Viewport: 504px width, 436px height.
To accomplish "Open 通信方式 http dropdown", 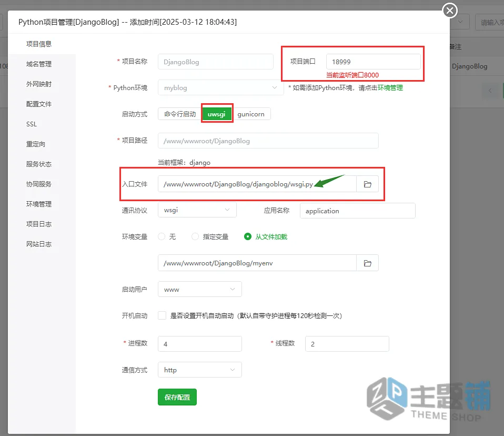I will (x=199, y=370).
